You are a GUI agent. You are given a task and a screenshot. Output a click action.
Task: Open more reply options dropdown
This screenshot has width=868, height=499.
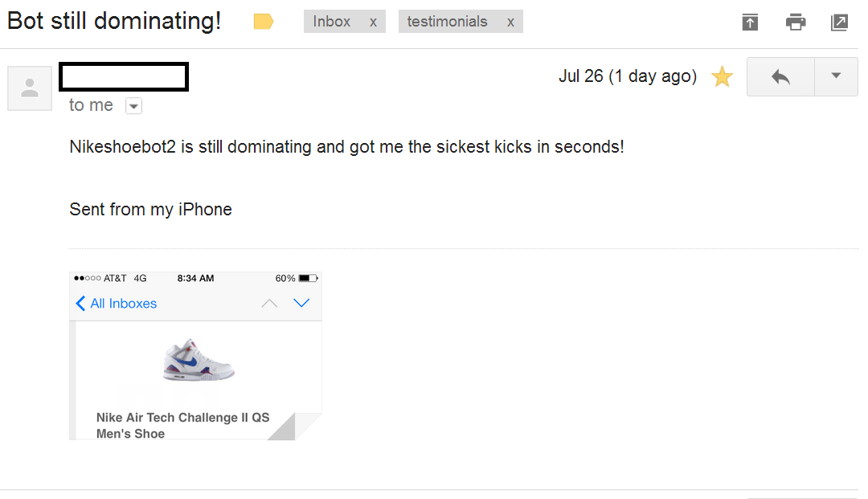click(836, 77)
